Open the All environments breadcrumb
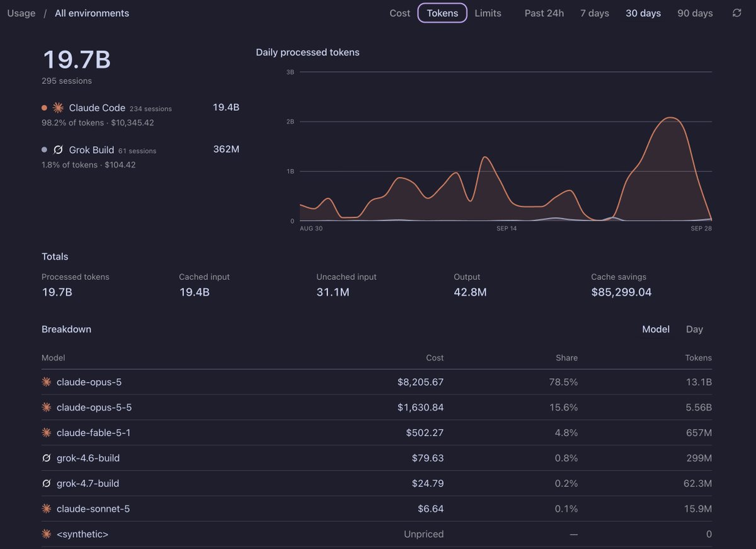Image resolution: width=756 pixels, height=549 pixels. coord(92,13)
